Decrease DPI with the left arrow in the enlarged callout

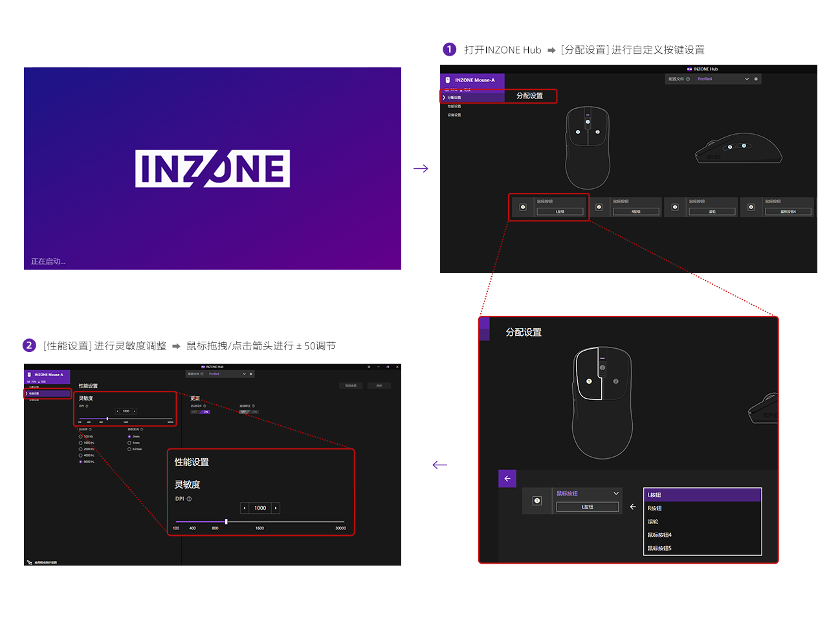pyautogui.click(x=245, y=508)
